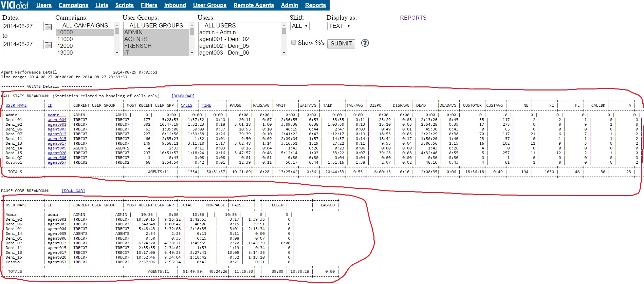Sort by ID column link

(x=50, y=106)
